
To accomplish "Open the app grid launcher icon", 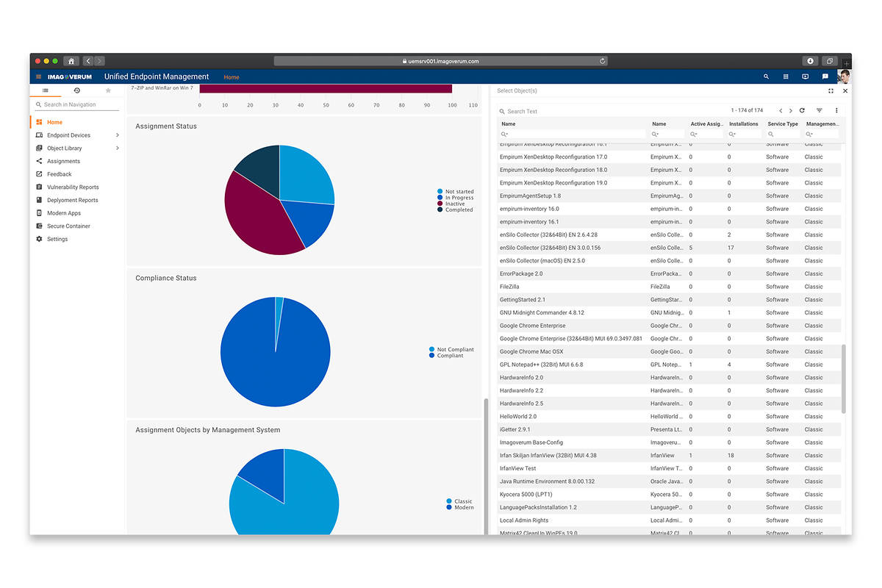I will [x=786, y=76].
